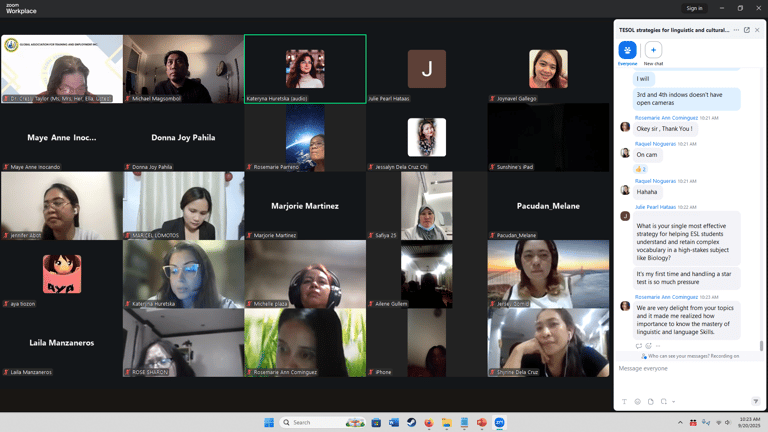Open volume control in system tray
Image resolution: width=768 pixels, height=432 pixels.
(728, 422)
